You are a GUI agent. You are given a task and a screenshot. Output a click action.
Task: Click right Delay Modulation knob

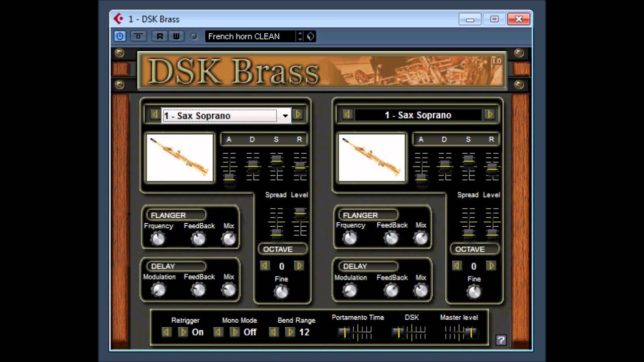tap(350, 290)
